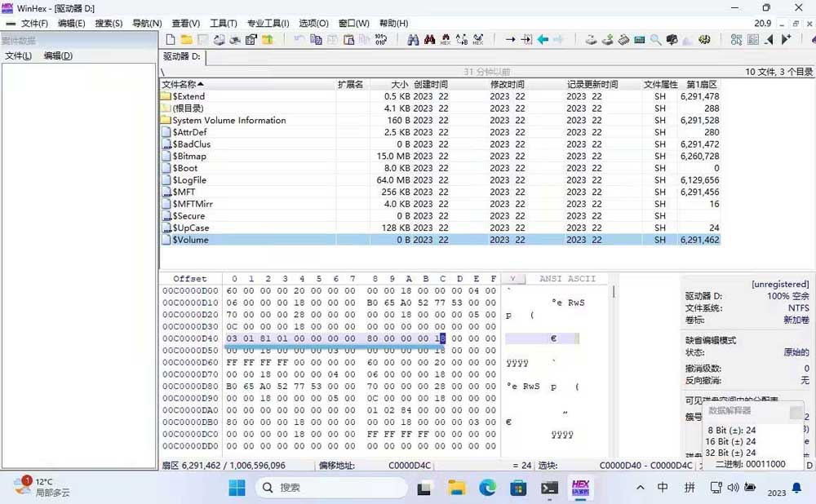Open File Explorer from taskbar
The height and width of the screenshot is (504, 816).
456,488
